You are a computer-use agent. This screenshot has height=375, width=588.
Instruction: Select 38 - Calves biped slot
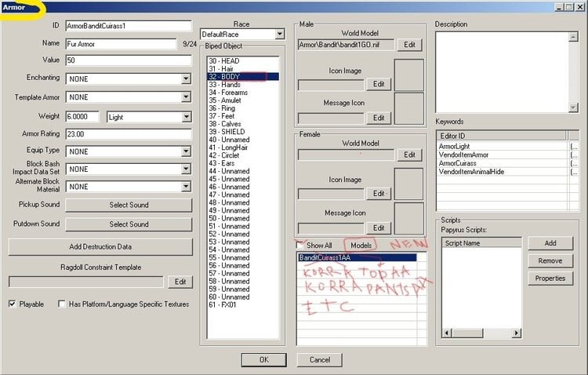pyautogui.click(x=243, y=124)
